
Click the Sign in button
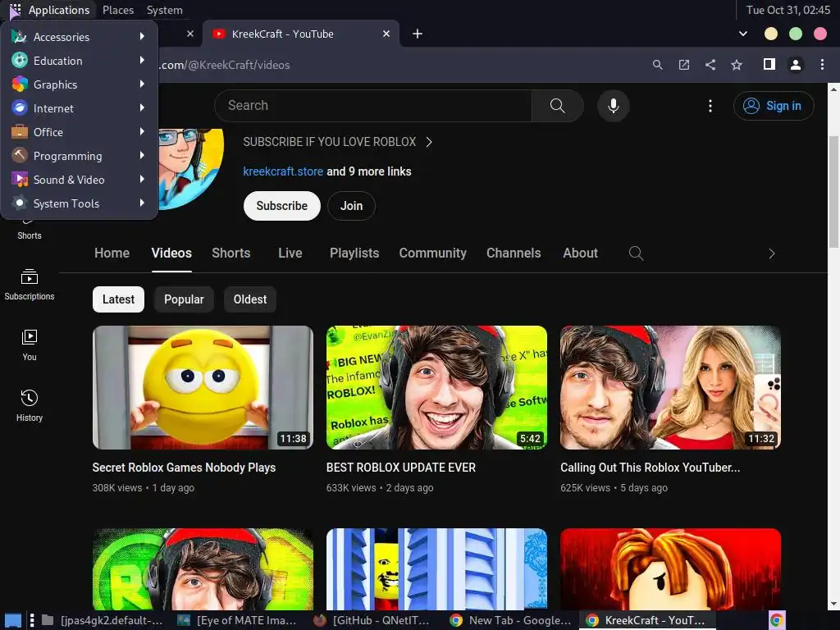pos(774,106)
